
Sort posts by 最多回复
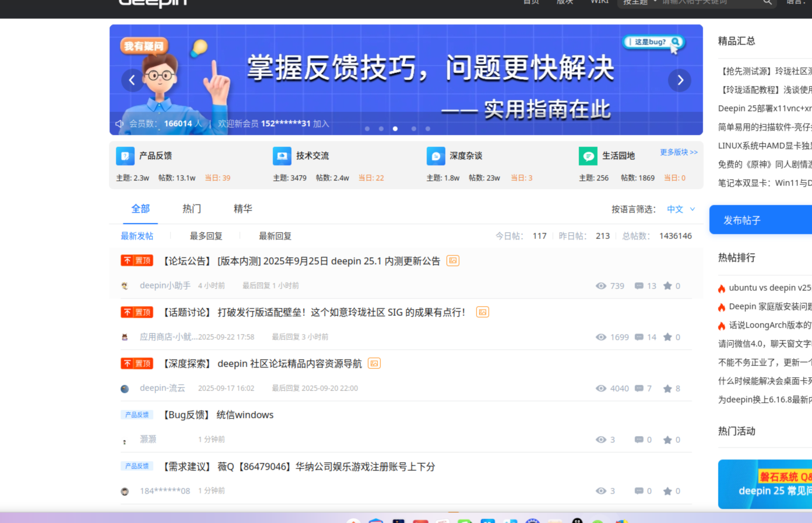point(206,236)
